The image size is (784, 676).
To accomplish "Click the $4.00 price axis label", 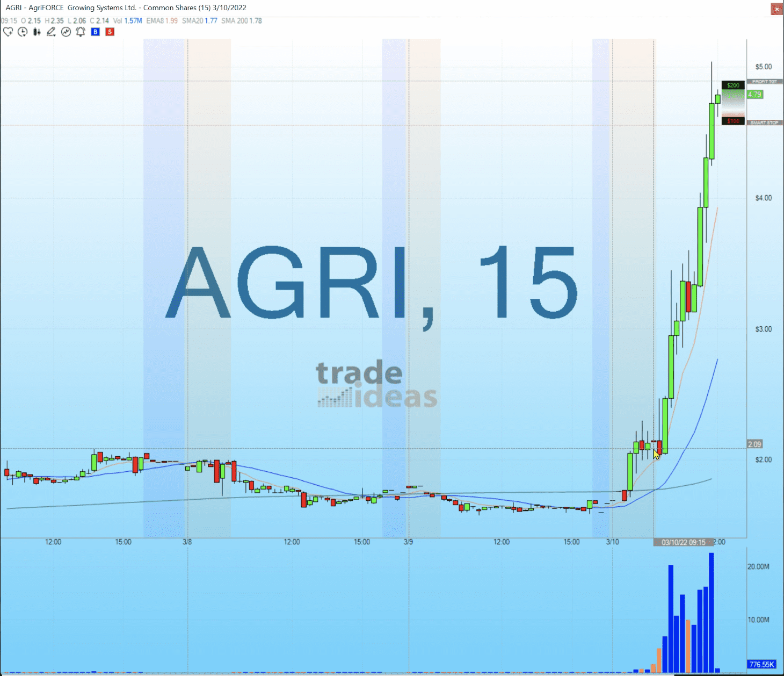I will tap(763, 198).
